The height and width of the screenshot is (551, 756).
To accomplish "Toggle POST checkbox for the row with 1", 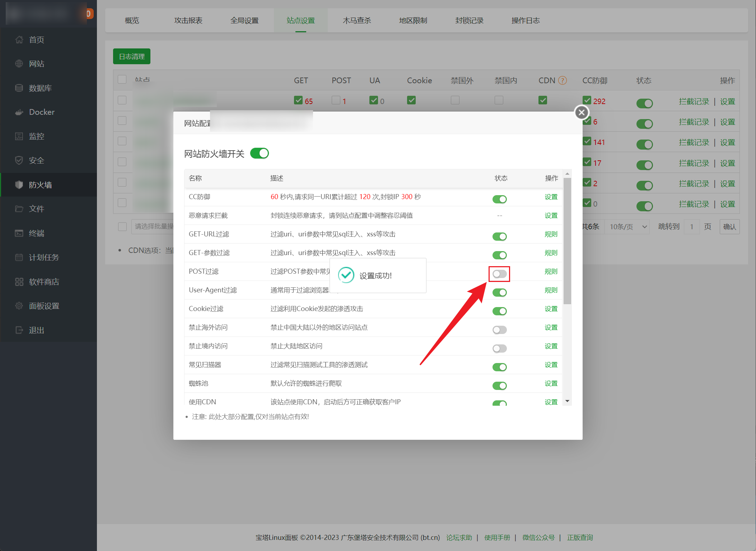I will click(x=336, y=100).
